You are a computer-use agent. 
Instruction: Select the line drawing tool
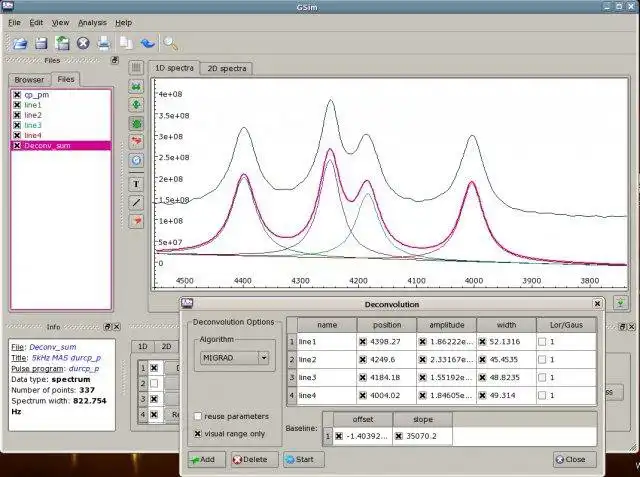click(137, 202)
